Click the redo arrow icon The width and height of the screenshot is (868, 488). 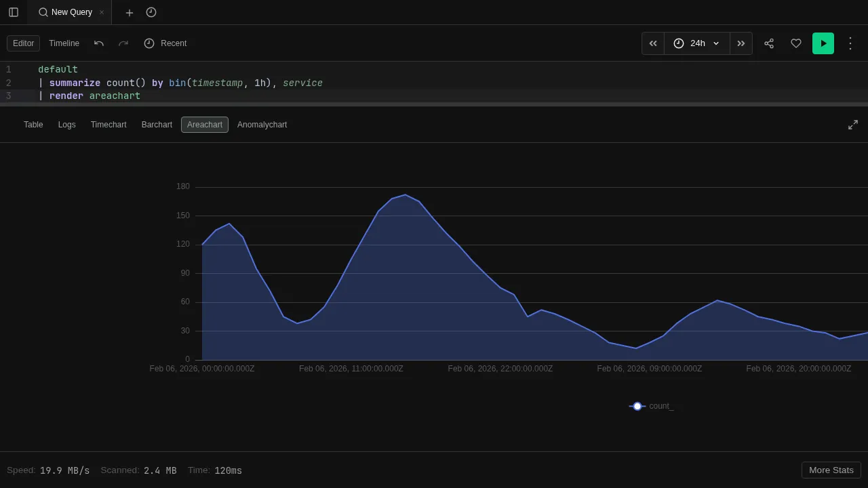tap(123, 43)
